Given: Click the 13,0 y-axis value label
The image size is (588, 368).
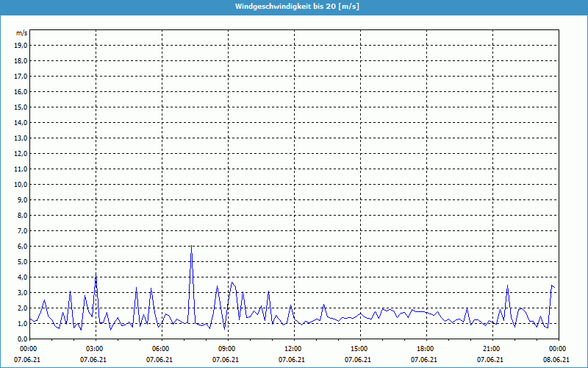Looking at the screenshot, I should coord(21,138).
